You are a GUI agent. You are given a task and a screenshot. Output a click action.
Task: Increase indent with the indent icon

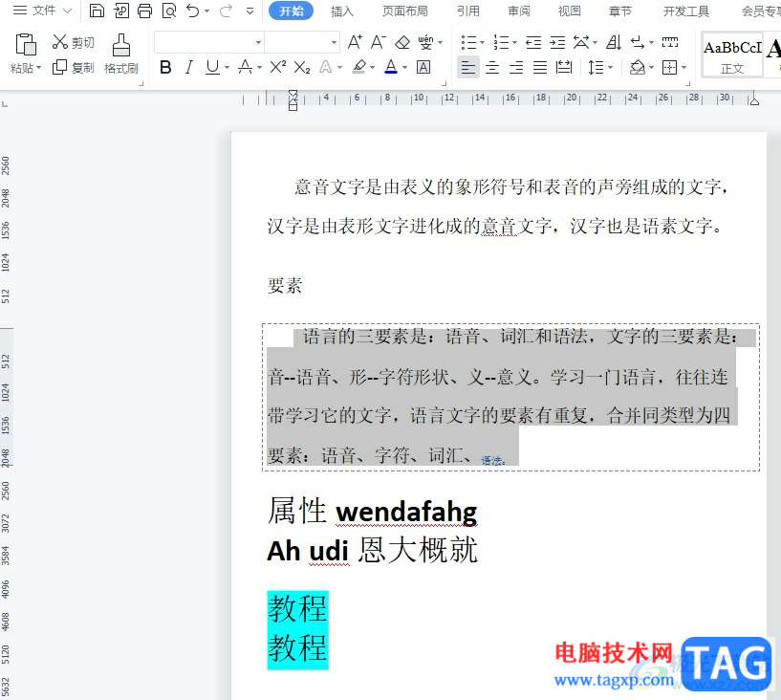[557, 42]
